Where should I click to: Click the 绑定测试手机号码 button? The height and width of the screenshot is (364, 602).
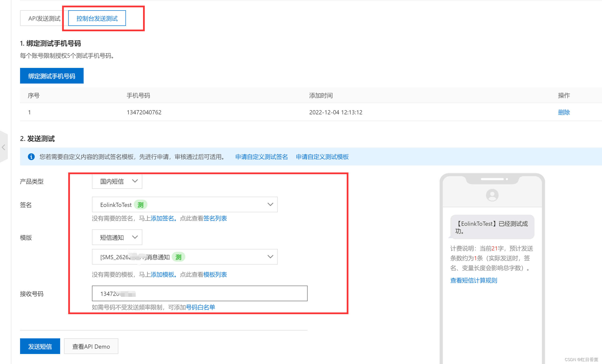pos(52,76)
